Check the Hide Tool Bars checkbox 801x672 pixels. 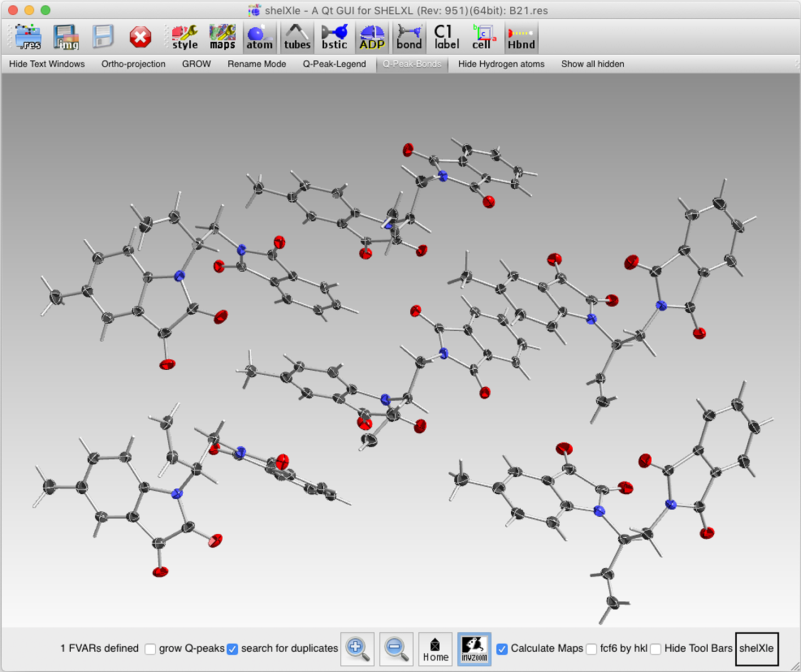pos(656,649)
